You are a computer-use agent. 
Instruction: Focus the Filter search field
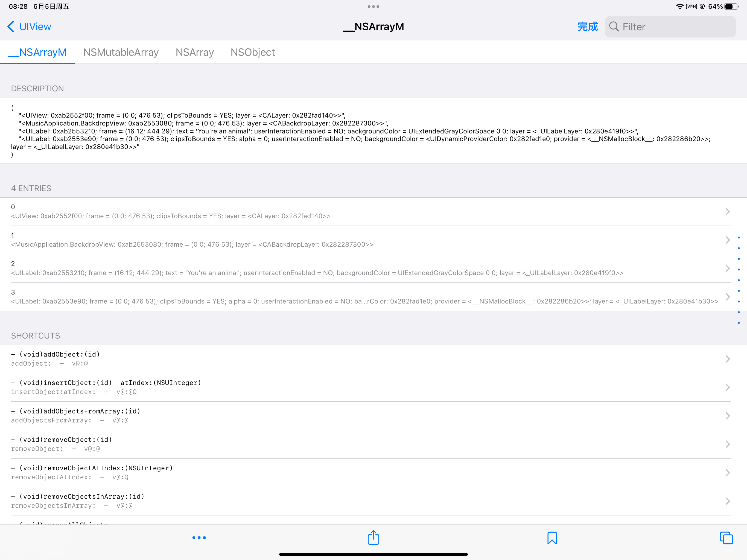(670, 27)
